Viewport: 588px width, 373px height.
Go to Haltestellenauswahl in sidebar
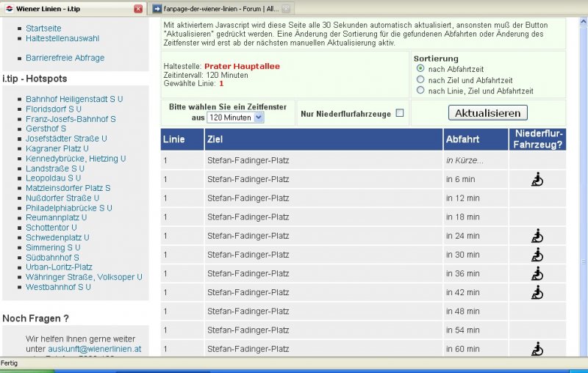coord(62,38)
